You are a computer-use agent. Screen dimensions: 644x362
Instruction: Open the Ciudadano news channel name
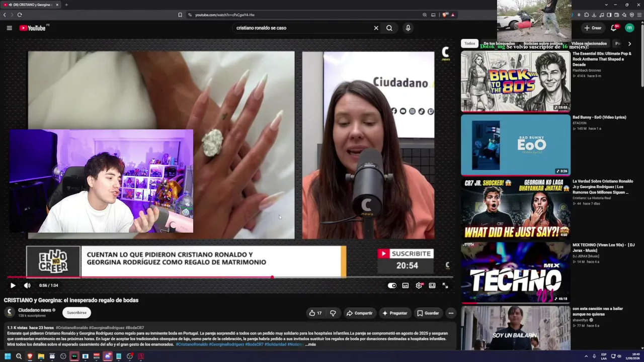point(35,310)
